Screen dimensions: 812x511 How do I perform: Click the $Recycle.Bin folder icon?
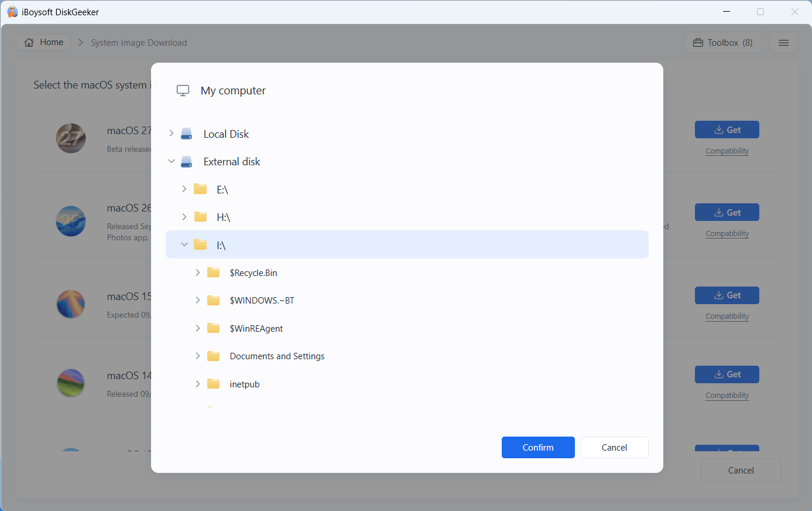point(214,272)
